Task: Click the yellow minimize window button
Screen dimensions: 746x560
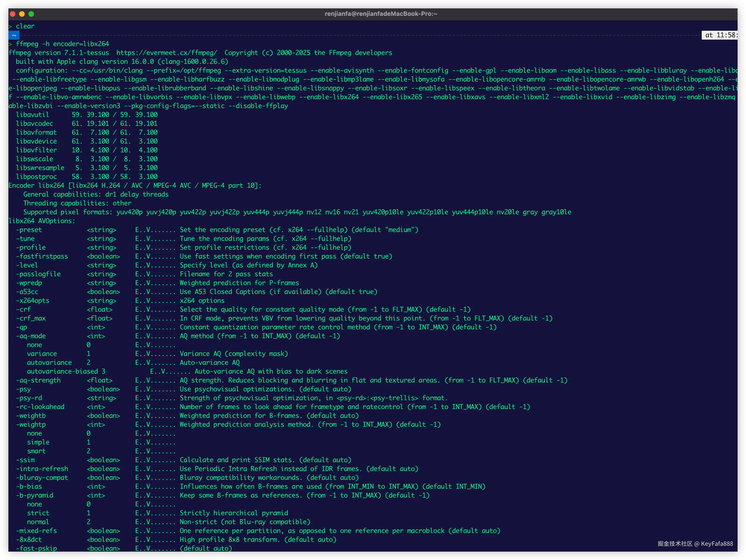Action: coord(22,14)
